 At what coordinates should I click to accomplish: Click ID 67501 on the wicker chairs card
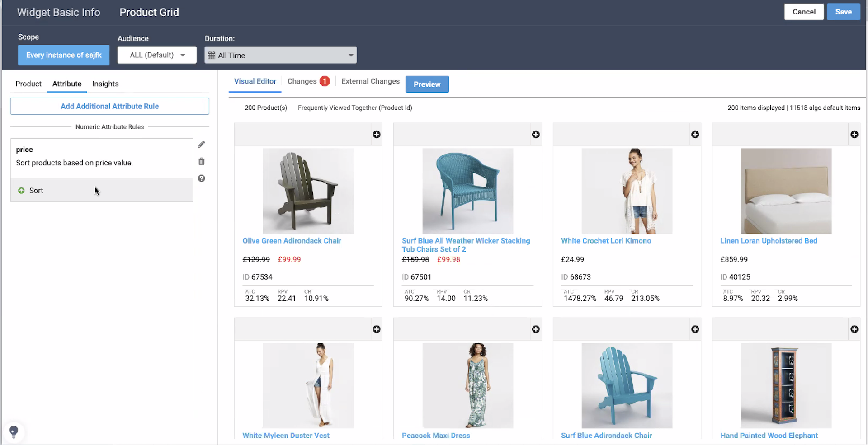tap(416, 277)
